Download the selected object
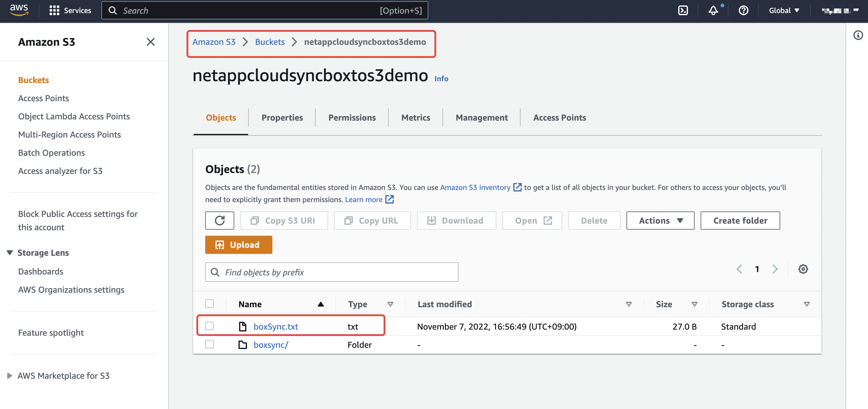 [457, 221]
